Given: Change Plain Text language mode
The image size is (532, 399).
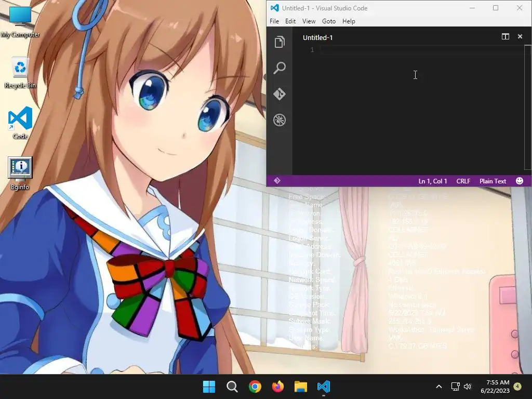Looking at the screenshot, I should (493, 181).
